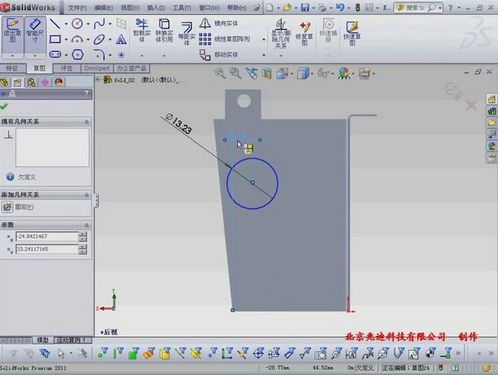Open the dropdown arrow next to Slot tool

click(66, 55)
